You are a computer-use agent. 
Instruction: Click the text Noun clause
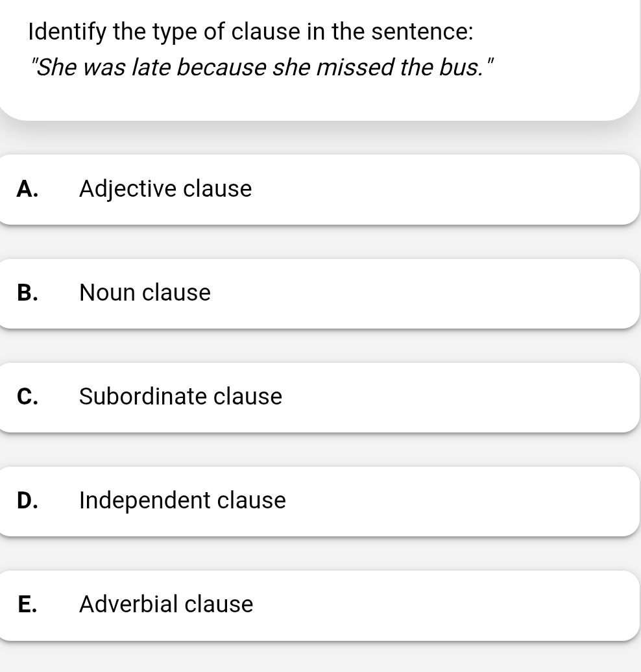[x=145, y=293]
